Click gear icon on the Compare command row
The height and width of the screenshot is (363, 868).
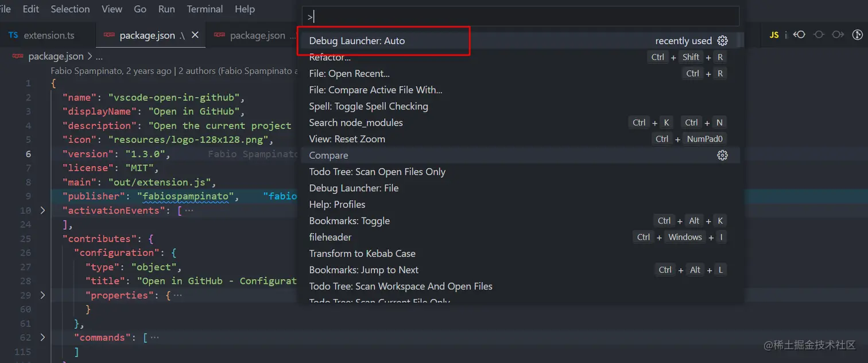tap(722, 155)
